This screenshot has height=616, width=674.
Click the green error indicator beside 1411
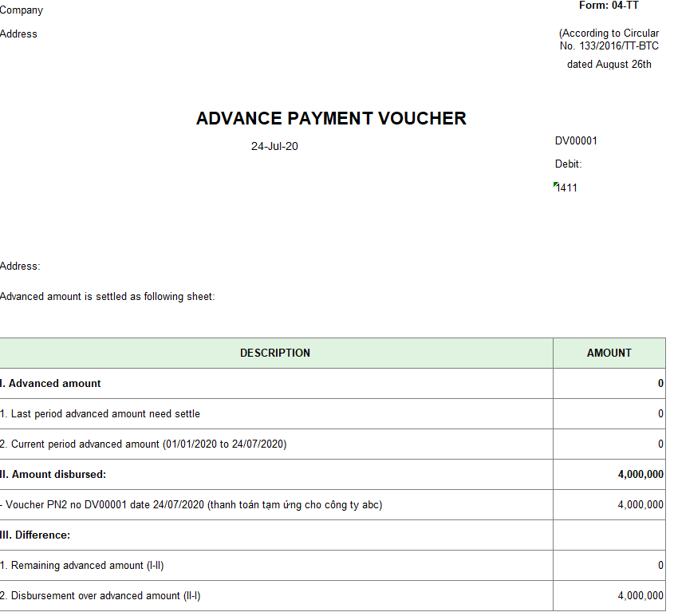click(556, 184)
